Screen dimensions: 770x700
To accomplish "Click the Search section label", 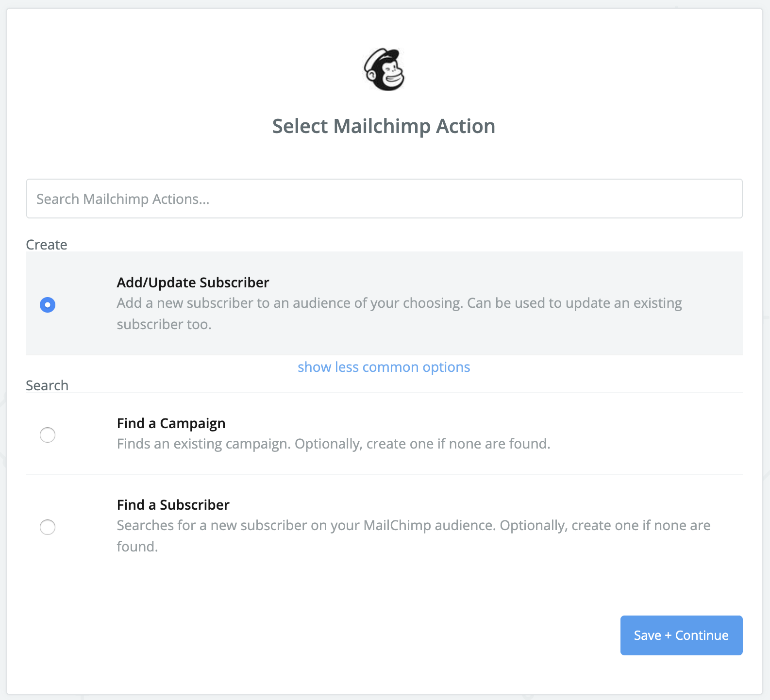I will coord(47,385).
